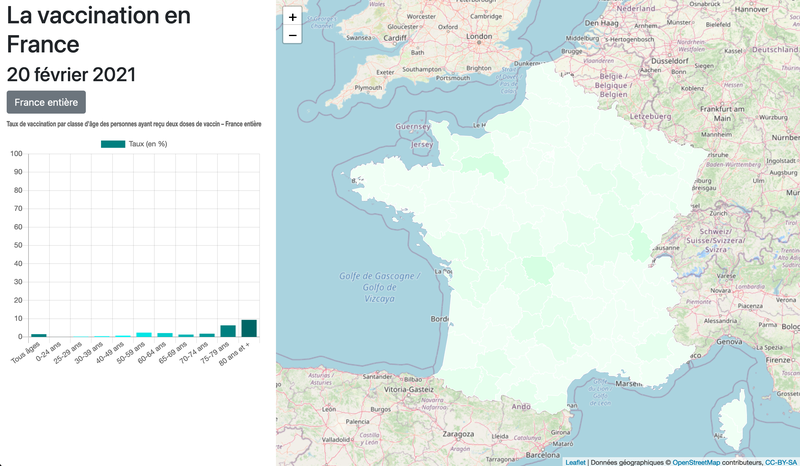The image size is (800, 466).
Task: Select the Tous âges bar
Action: 39,335
